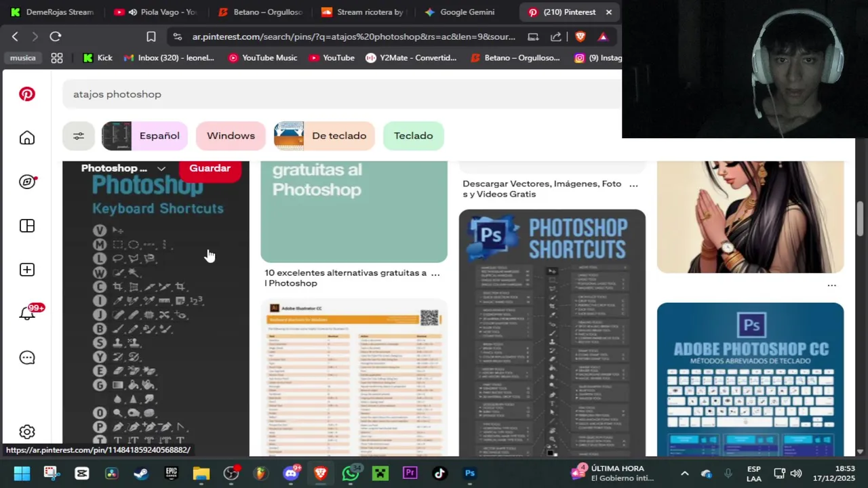Click the create pin plus icon
Viewport: 868px width, 488px height.
[x=27, y=270]
